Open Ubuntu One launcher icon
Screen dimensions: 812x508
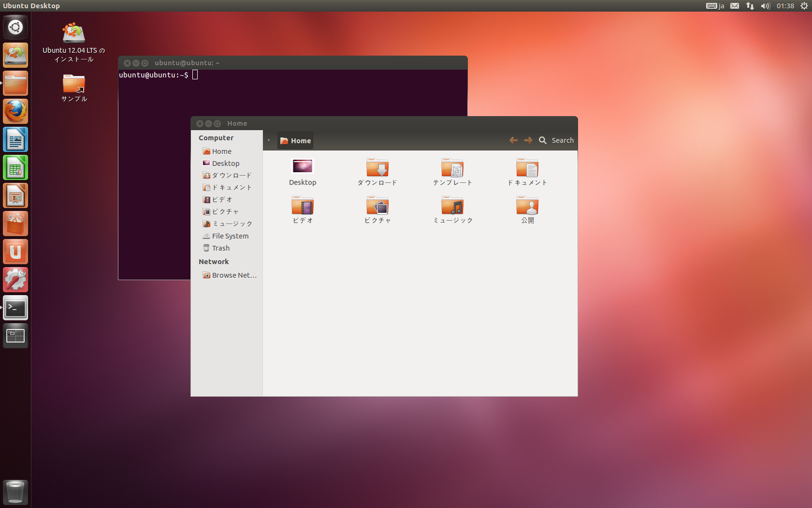(15, 252)
